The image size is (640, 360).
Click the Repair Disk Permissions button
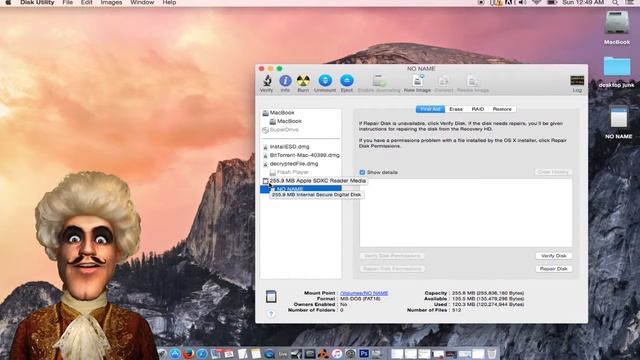coord(392,269)
